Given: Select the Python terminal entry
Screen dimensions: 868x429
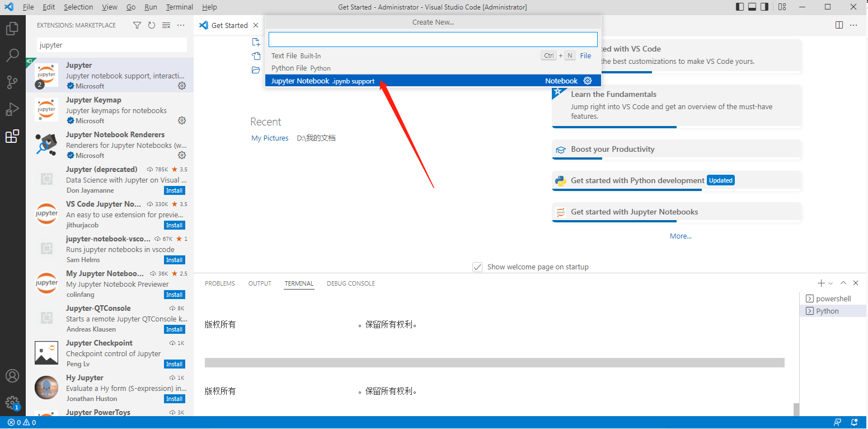Looking at the screenshot, I should click(x=833, y=311).
